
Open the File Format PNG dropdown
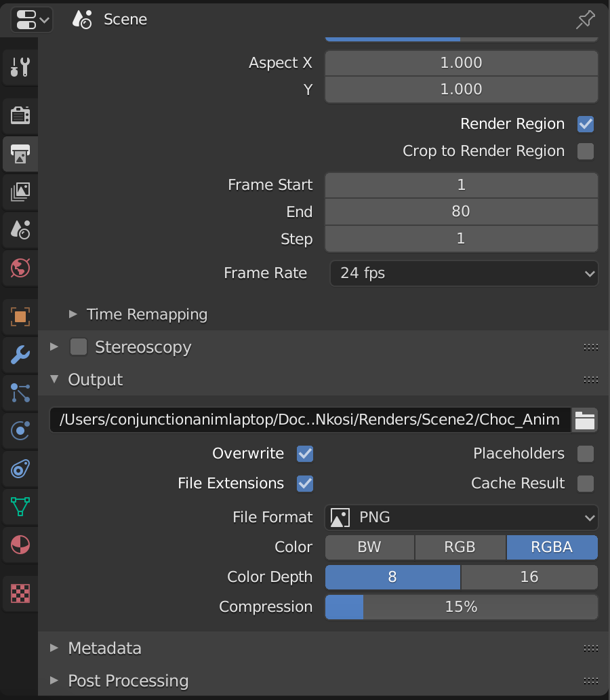point(462,518)
